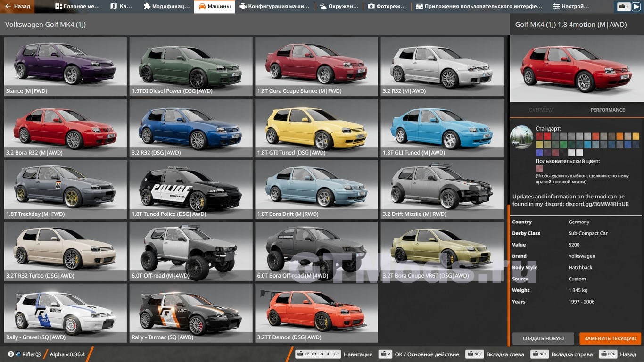Image resolution: width=644 pixels, height=362 pixels.
Task: Switch to the PERFORMANCE tab
Action: click(608, 110)
